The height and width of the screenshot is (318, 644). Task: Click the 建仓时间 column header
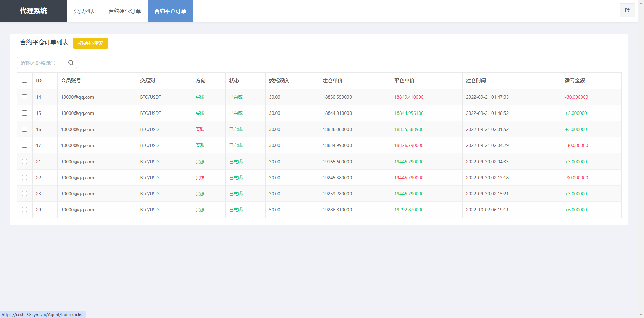tap(476, 81)
